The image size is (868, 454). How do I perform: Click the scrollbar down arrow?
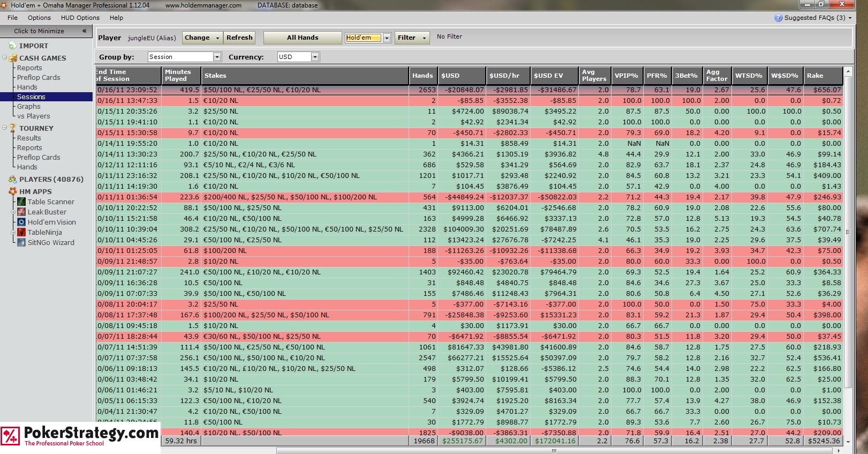click(x=847, y=441)
